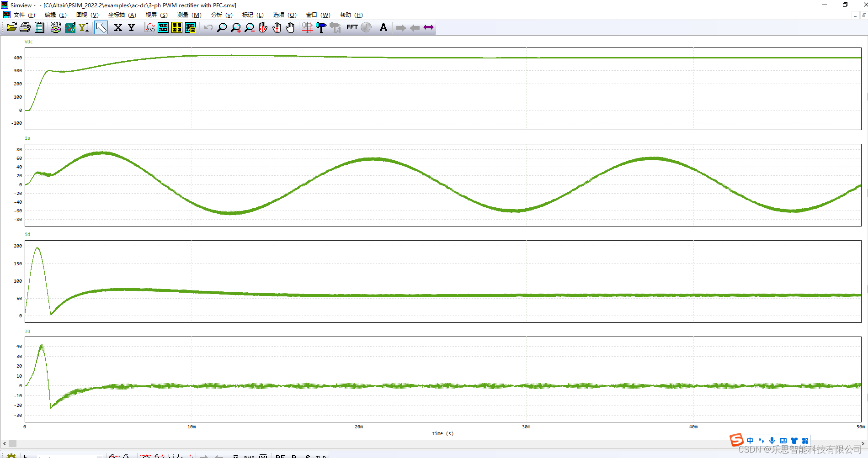Open the input method soft keyboard icon
Viewport: 868px width, 458px height.
click(x=783, y=441)
